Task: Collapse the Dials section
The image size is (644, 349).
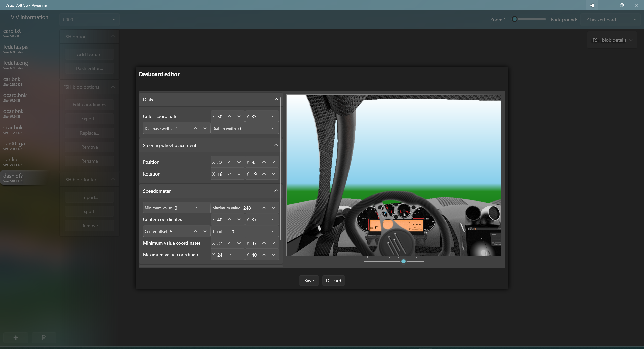Action: [x=276, y=100]
